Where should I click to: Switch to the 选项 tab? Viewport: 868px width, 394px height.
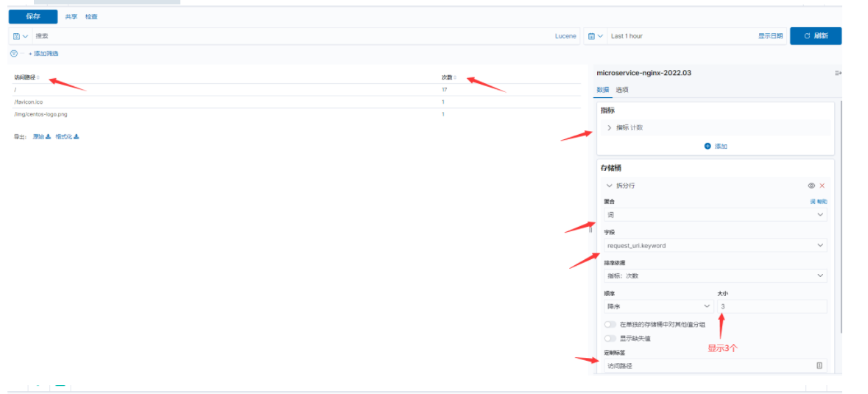(622, 90)
